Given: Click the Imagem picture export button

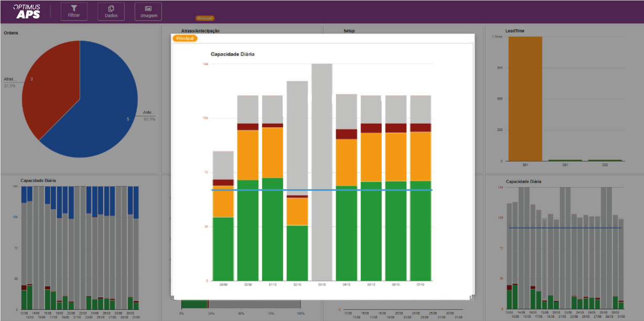Looking at the screenshot, I should click(x=148, y=12).
